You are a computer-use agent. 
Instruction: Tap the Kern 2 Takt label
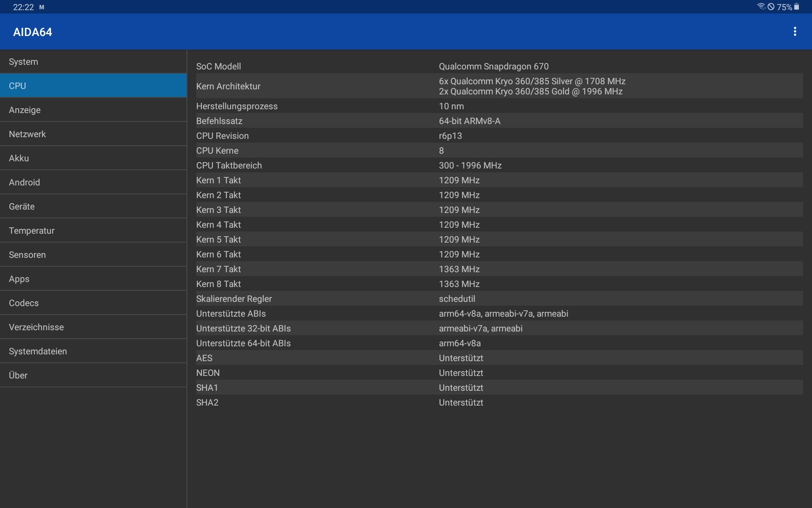[x=218, y=195]
